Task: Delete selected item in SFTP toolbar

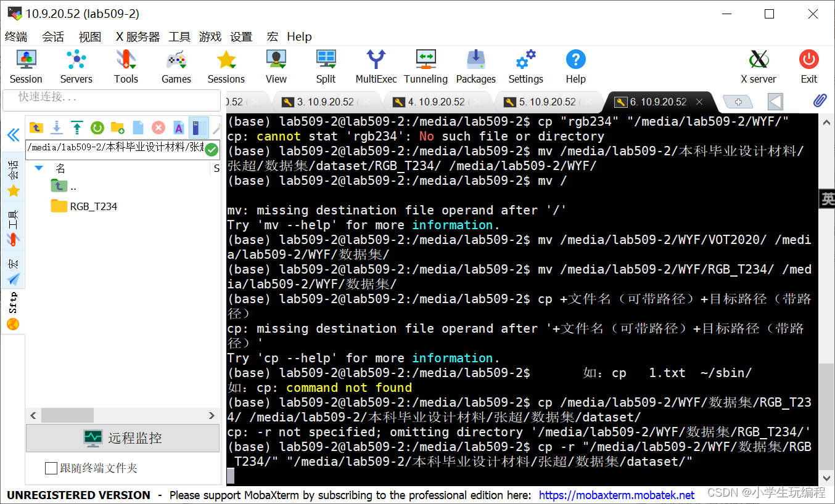Action: pos(158,128)
